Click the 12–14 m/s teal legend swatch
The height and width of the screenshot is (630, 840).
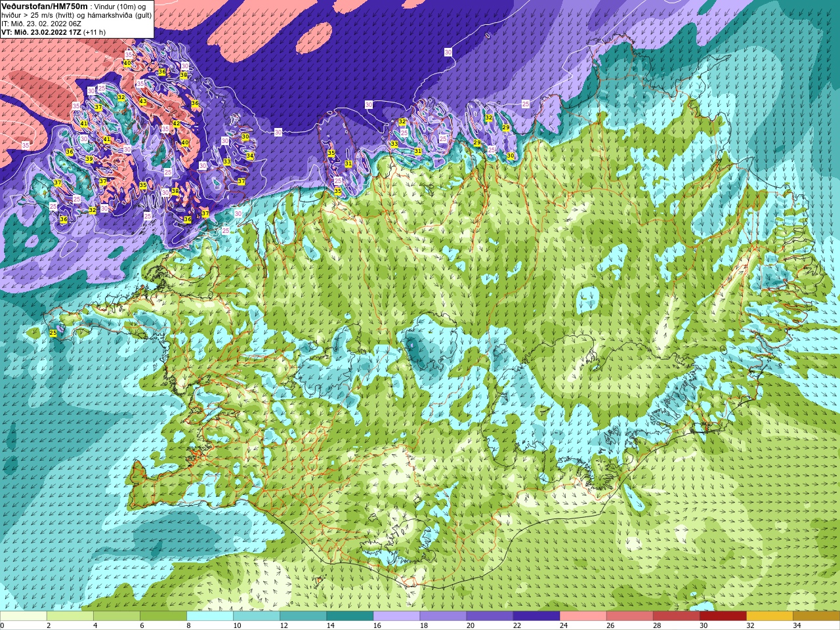[303, 616]
